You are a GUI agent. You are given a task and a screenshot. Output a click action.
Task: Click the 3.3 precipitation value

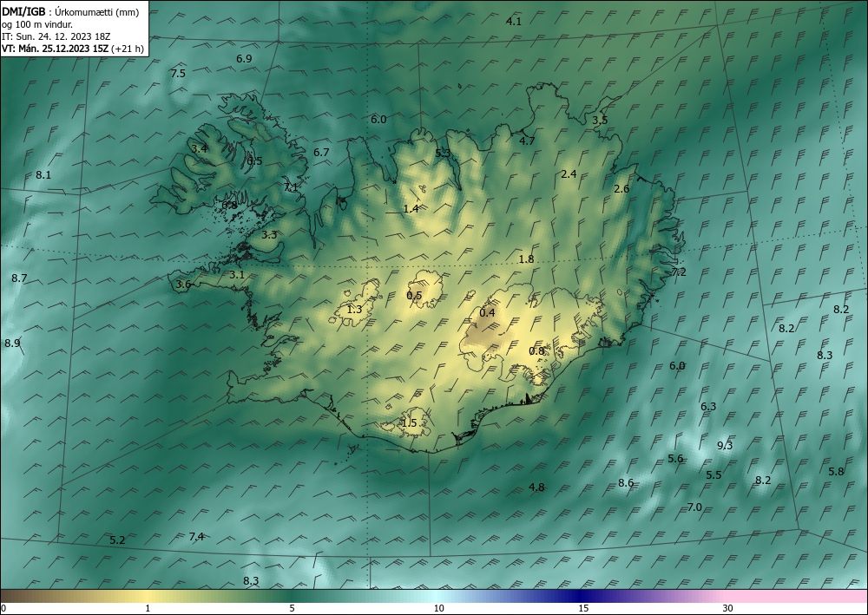point(269,235)
